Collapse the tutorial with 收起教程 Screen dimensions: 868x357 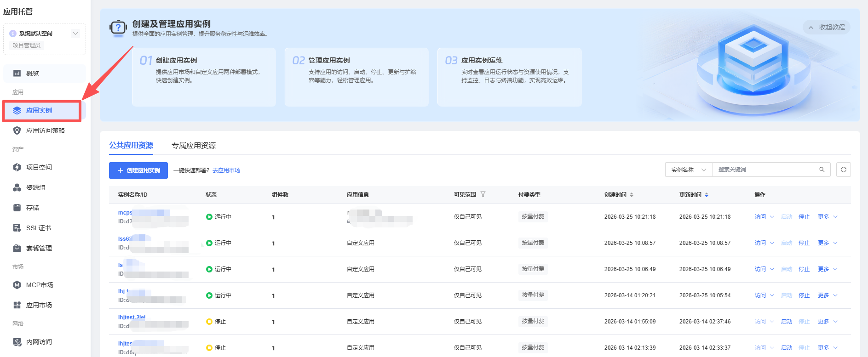[x=827, y=27]
